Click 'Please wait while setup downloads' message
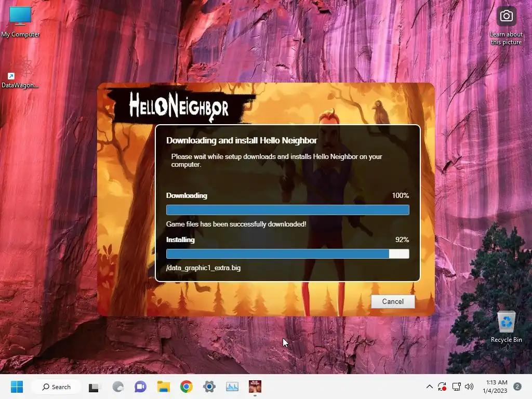The width and height of the screenshot is (532, 399). [276, 161]
